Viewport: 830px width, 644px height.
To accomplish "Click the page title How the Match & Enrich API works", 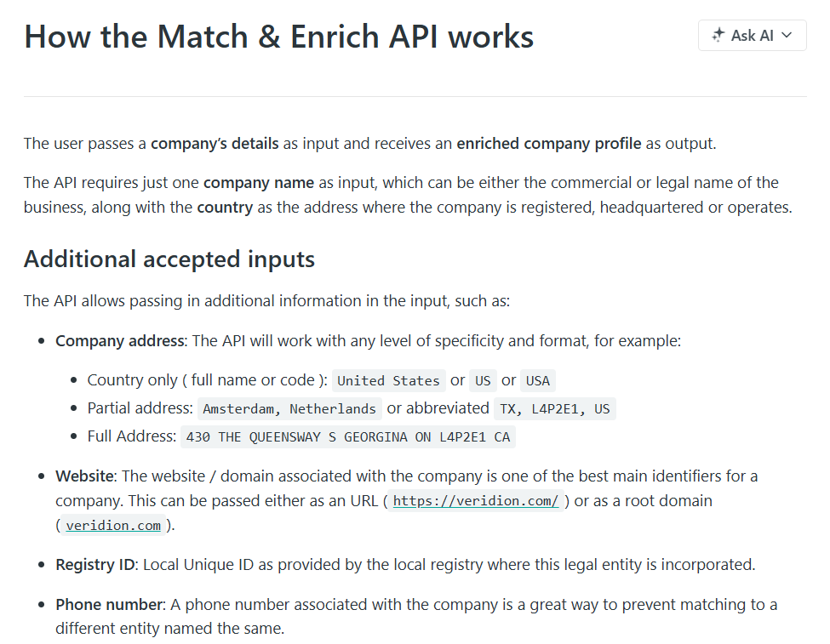I will click(278, 37).
